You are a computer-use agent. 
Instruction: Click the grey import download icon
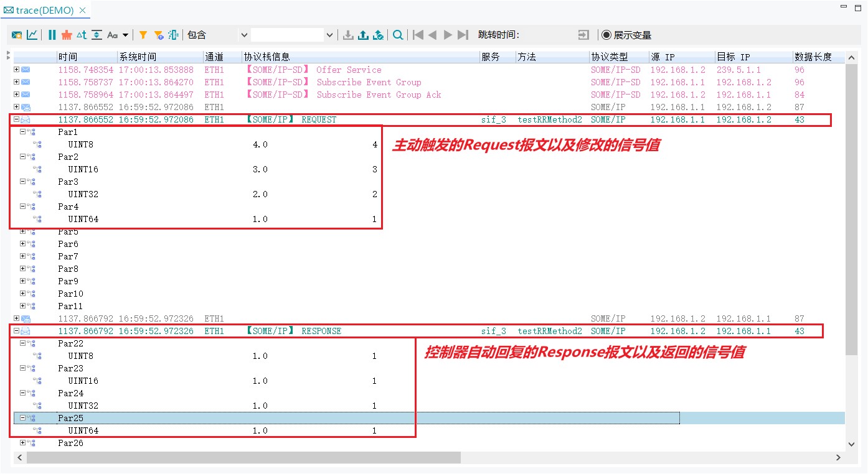click(x=349, y=35)
